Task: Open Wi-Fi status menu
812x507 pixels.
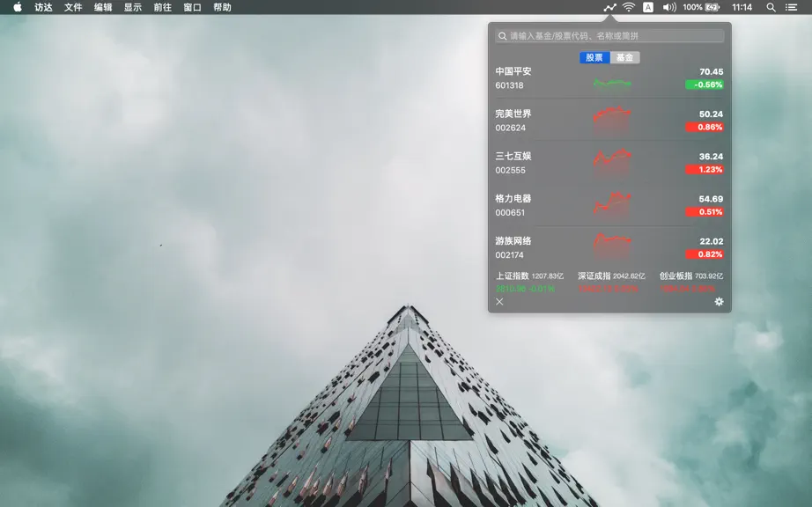Action: tap(629, 7)
